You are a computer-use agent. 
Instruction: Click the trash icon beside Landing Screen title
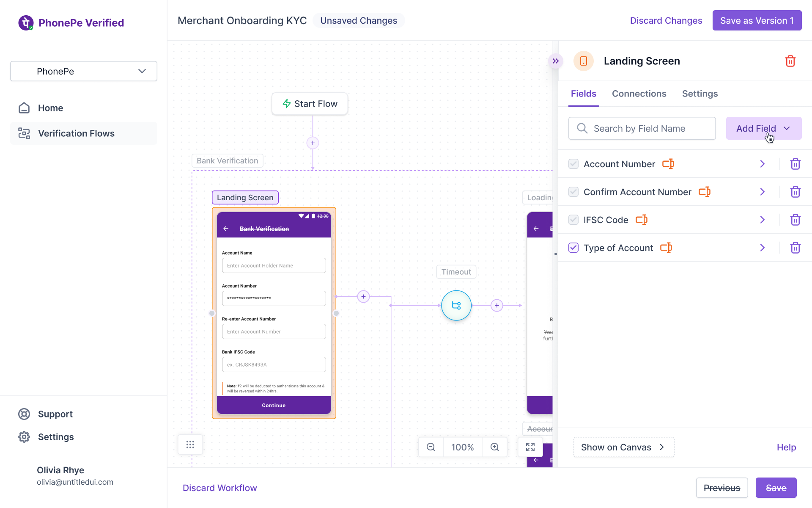(790, 61)
